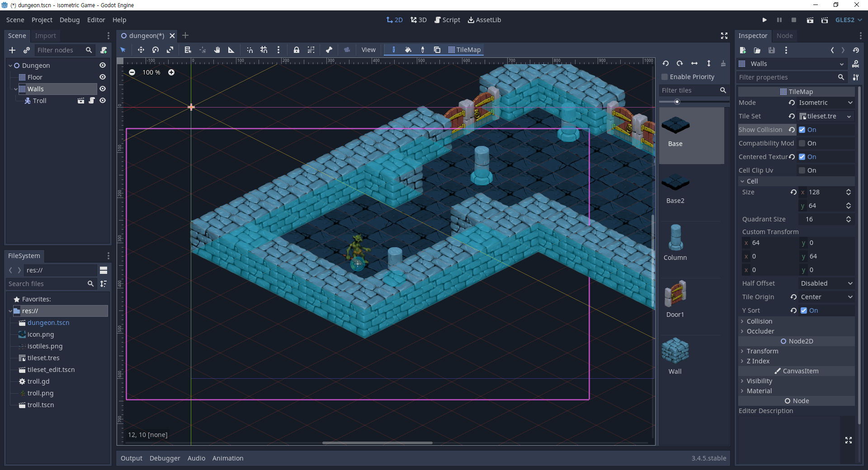Viewport: 868px width, 470px height.
Task: Hide the Floor node visibility eye
Action: (x=103, y=77)
